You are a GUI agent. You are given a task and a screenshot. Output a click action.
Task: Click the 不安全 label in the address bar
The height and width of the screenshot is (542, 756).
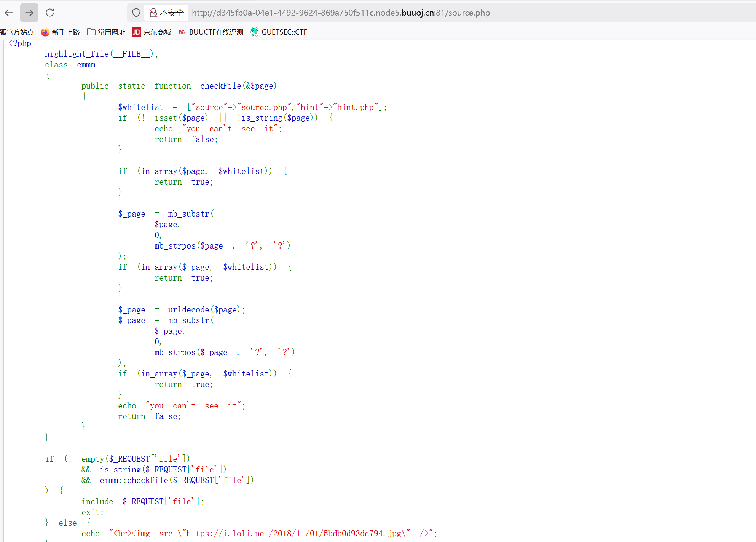click(x=172, y=13)
